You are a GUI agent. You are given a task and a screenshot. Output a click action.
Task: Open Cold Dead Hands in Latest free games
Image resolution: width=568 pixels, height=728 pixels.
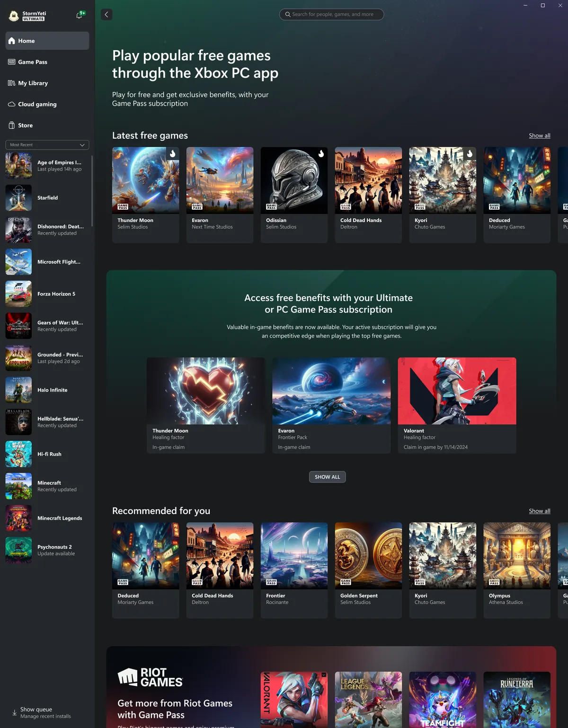(x=368, y=195)
